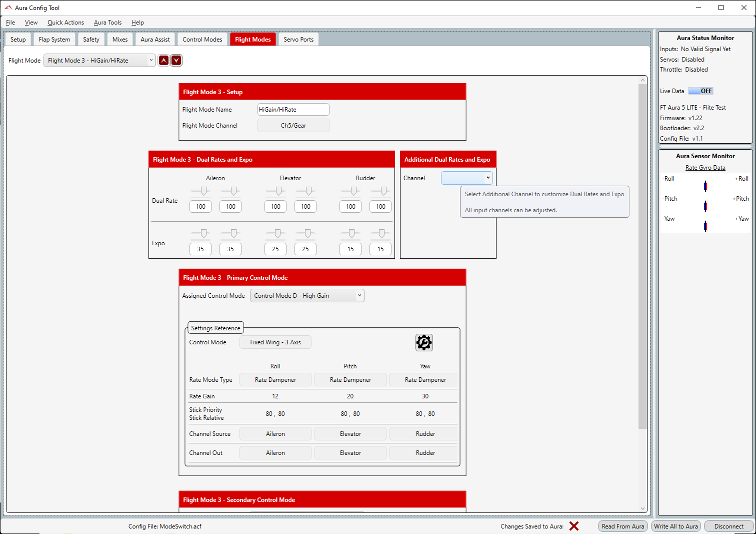Switch to the Servo Ports tab

pyautogui.click(x=298, y=40)
